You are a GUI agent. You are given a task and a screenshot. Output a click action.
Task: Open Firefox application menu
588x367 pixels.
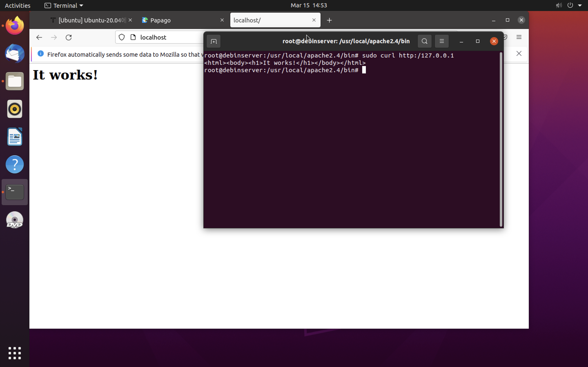coord(519,37)
